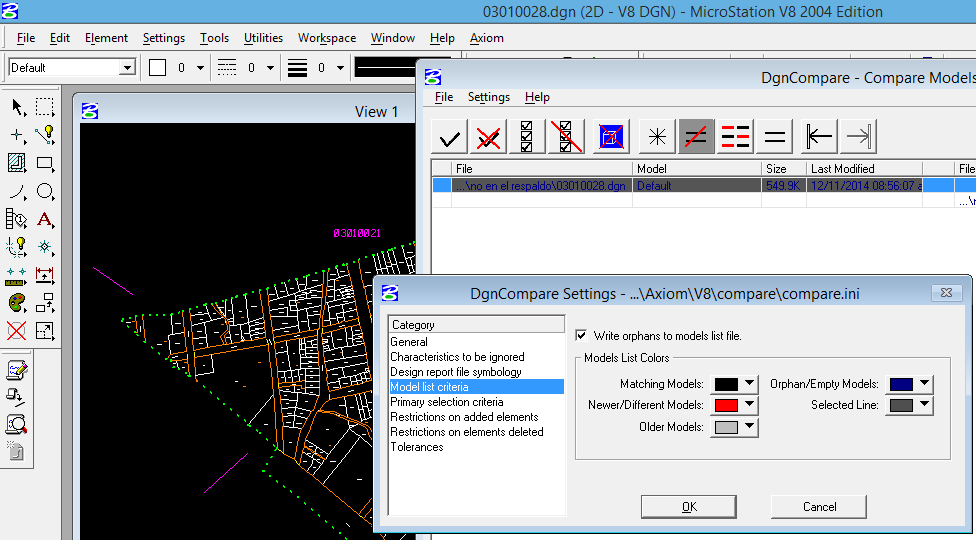976x540 pixels.
Task: Expand the active color dropdown arrow
Action: (200, 68)
